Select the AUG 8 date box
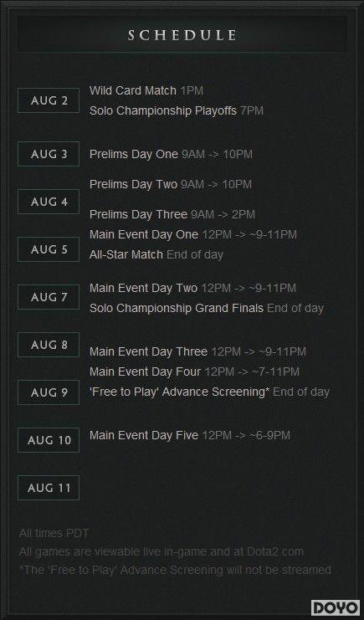This screenshot has width=364, height=620. coord(49,345)
